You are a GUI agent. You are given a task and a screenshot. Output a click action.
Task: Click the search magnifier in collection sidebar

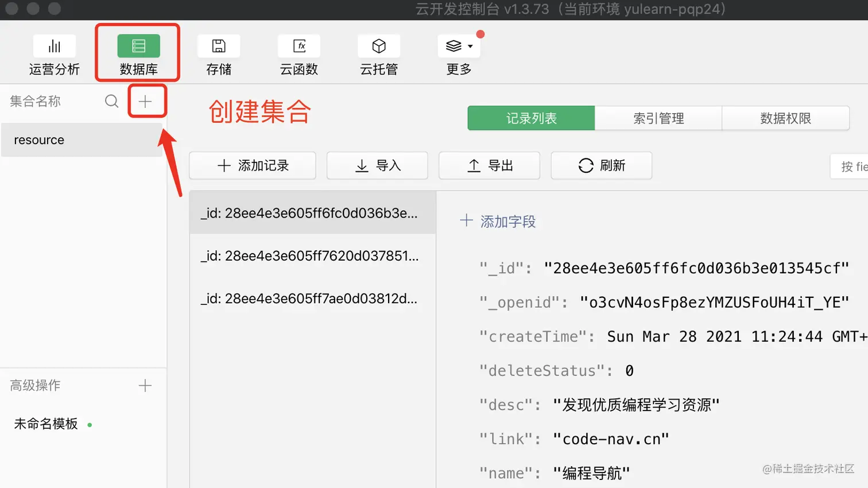tap(111, 100)
